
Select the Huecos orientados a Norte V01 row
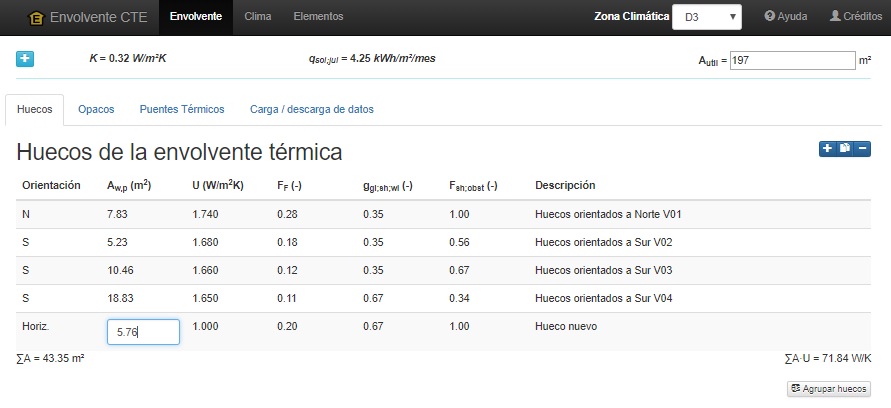443,215
